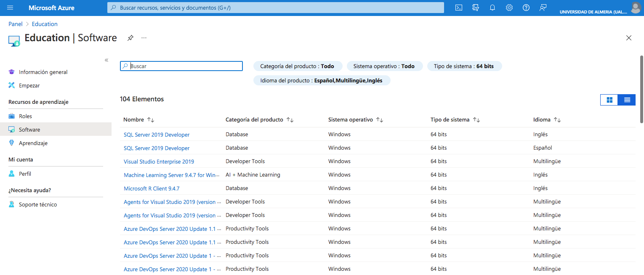Open Cloud Shell from the top bar

click(459, 8)
